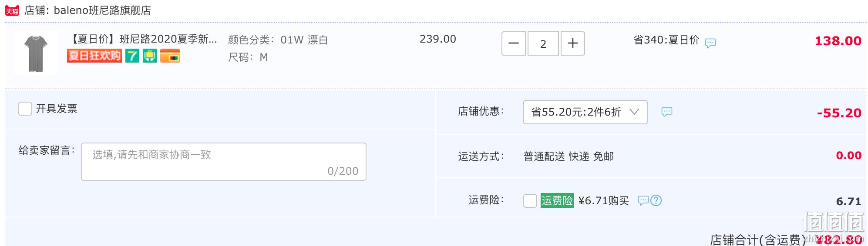Click the question mark help icon for 运费险
Screen dimensions: 868x246
click(x=656, y=200)
